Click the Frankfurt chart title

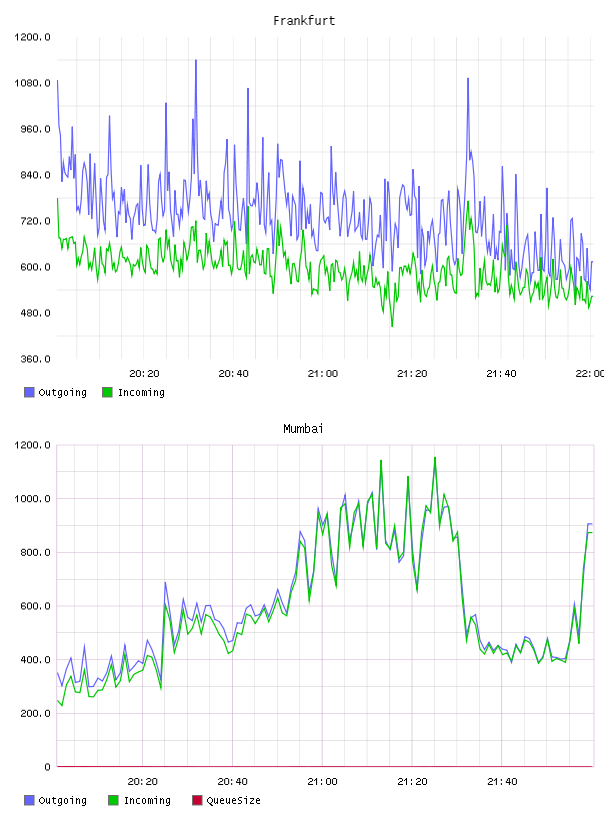(x=304, y=21)
